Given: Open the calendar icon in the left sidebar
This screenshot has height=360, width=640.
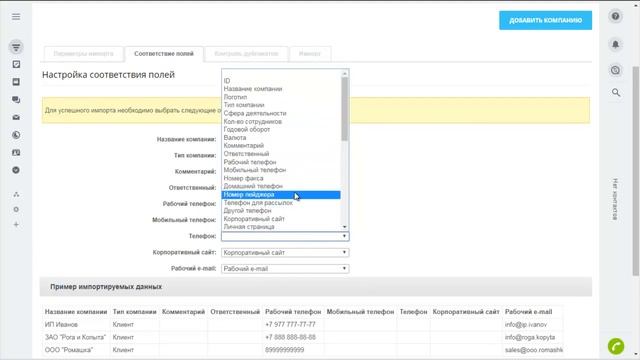Looking at the screenshot, I should point(16,82).
